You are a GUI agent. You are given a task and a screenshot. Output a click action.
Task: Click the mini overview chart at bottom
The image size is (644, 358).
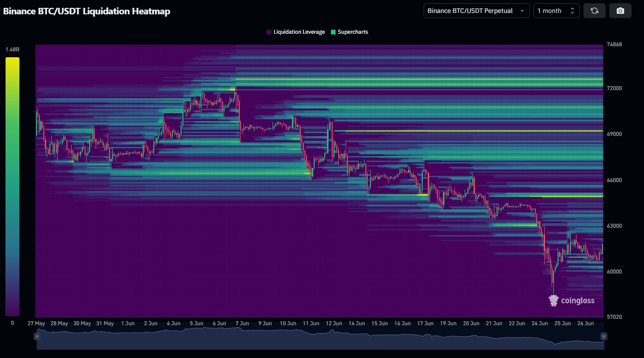click(320, 337)
